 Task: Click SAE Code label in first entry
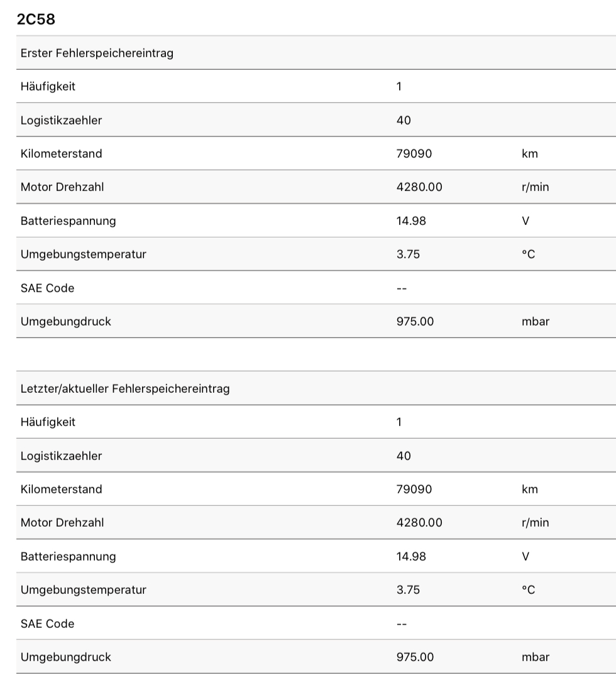(x=47, y=288)
